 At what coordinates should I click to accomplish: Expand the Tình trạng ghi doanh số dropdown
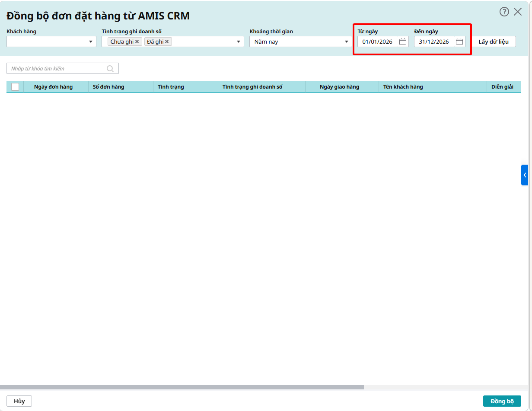(x=239, y=41)
